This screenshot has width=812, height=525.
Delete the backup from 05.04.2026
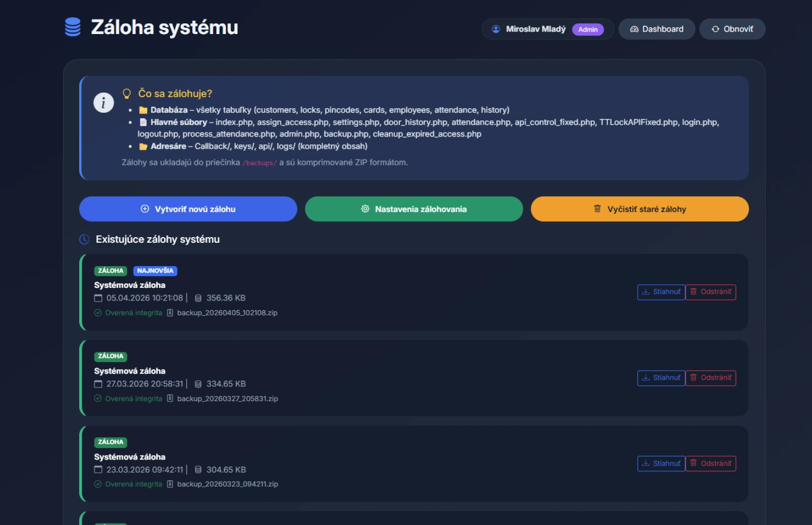pyautogui.click(x=710, y=292)
